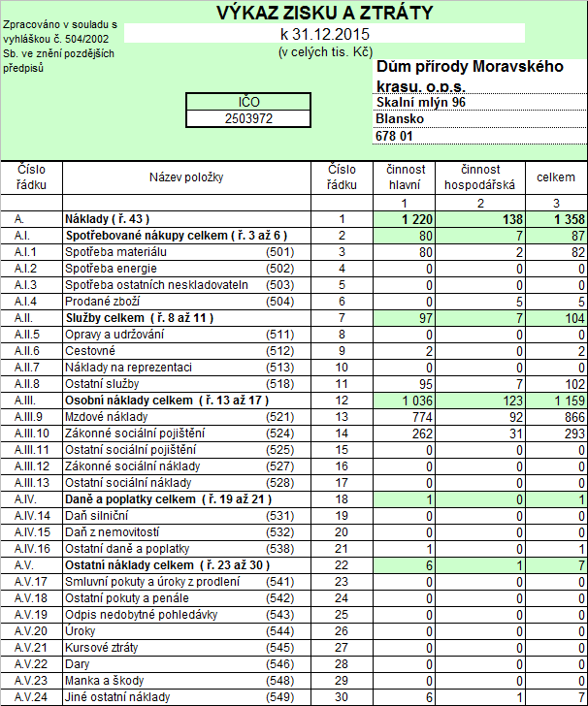Select the 'Cestovné' row label

[x=90, y=351]
